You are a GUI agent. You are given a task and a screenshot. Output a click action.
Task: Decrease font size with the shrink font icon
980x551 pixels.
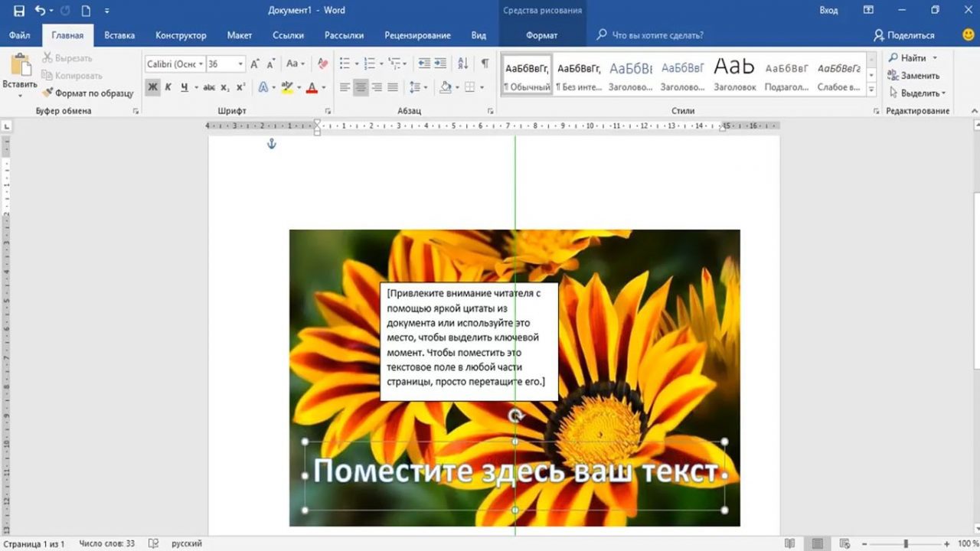pyautogui.click(x=271, y=64)
